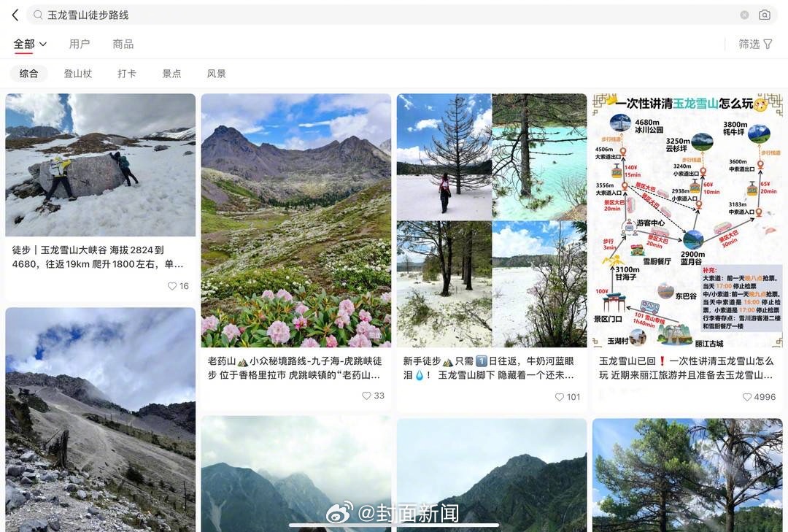This screenshot has height=532, width=788.
Task: Like the 老药山 post with 33 likes
Action: pos(367,396)
